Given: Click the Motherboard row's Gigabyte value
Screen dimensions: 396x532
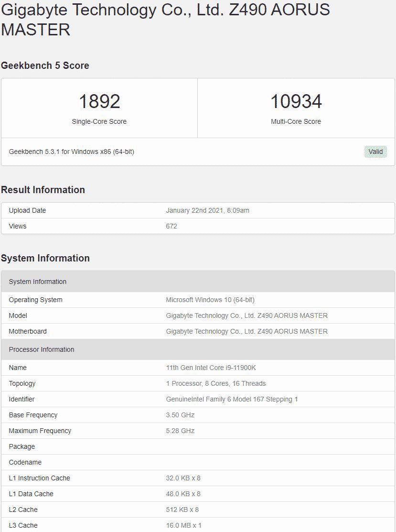Looking at the screenshot, I should 246,331.
